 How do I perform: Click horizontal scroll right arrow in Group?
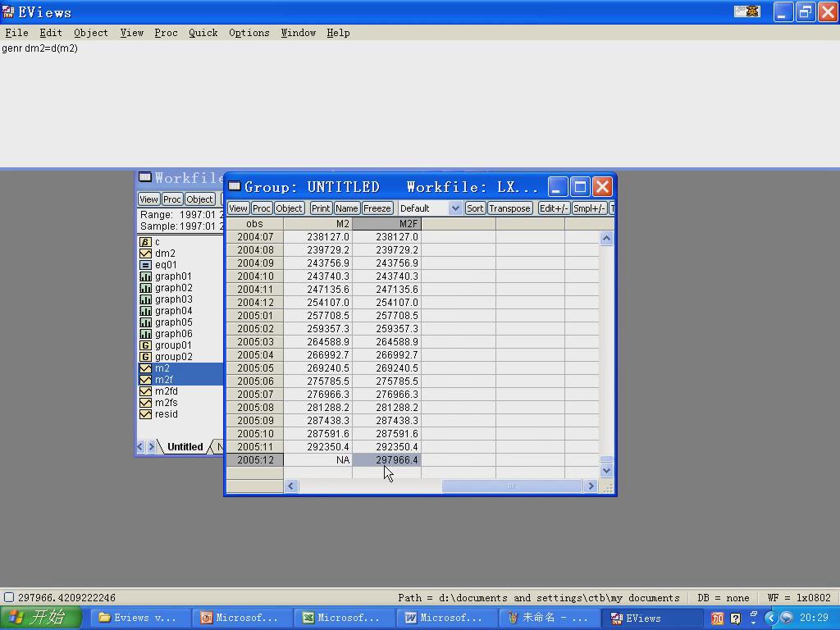tap(591, 486)
